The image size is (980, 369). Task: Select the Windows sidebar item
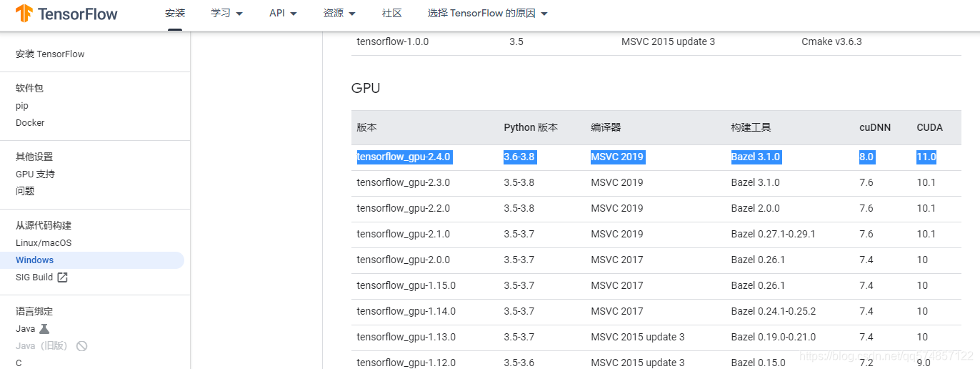pos(92,260)
